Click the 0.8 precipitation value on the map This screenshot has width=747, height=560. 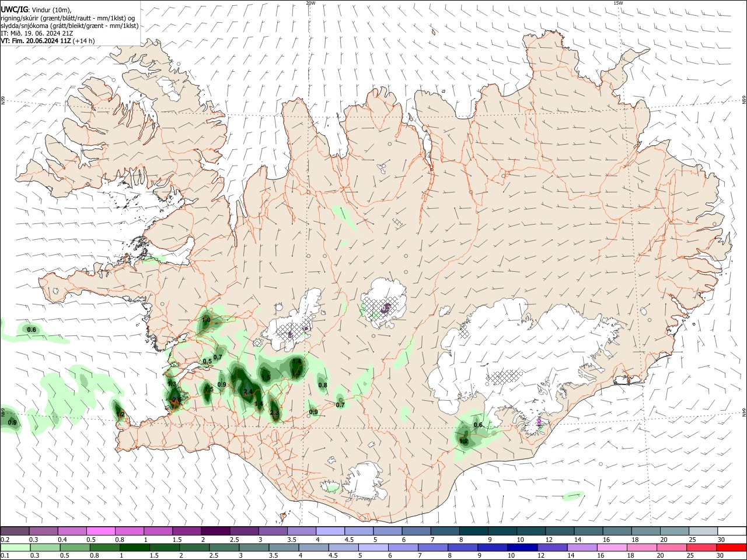click(323, 385)
